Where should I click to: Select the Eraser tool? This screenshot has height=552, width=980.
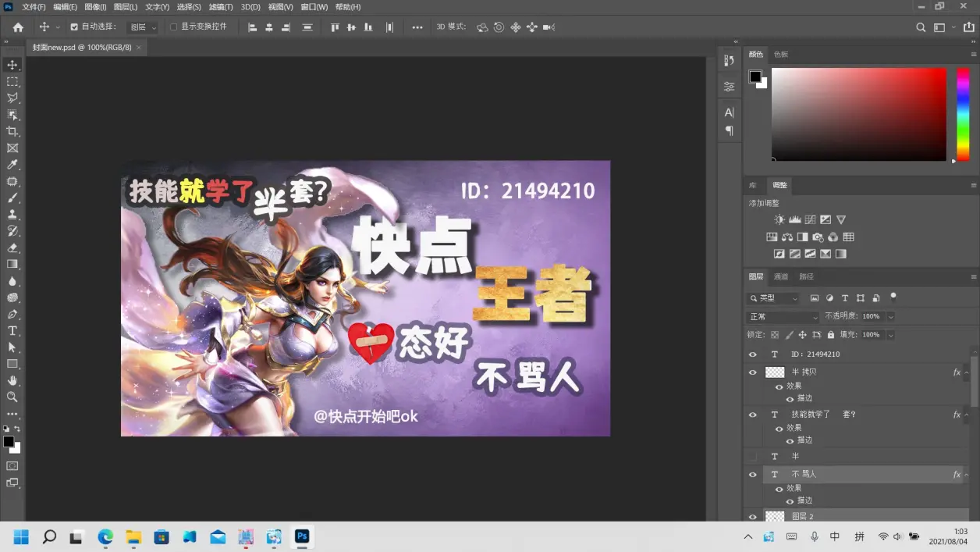12,248
